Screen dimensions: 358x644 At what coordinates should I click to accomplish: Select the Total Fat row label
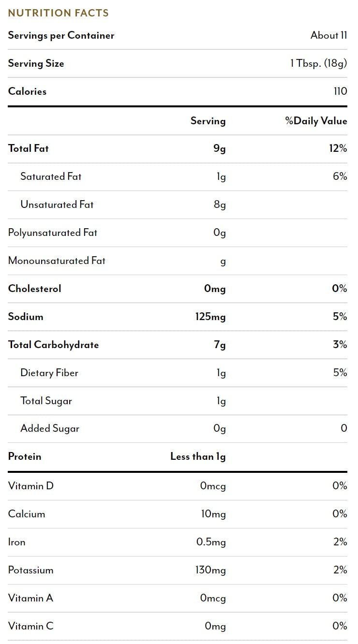coord(29,148)
